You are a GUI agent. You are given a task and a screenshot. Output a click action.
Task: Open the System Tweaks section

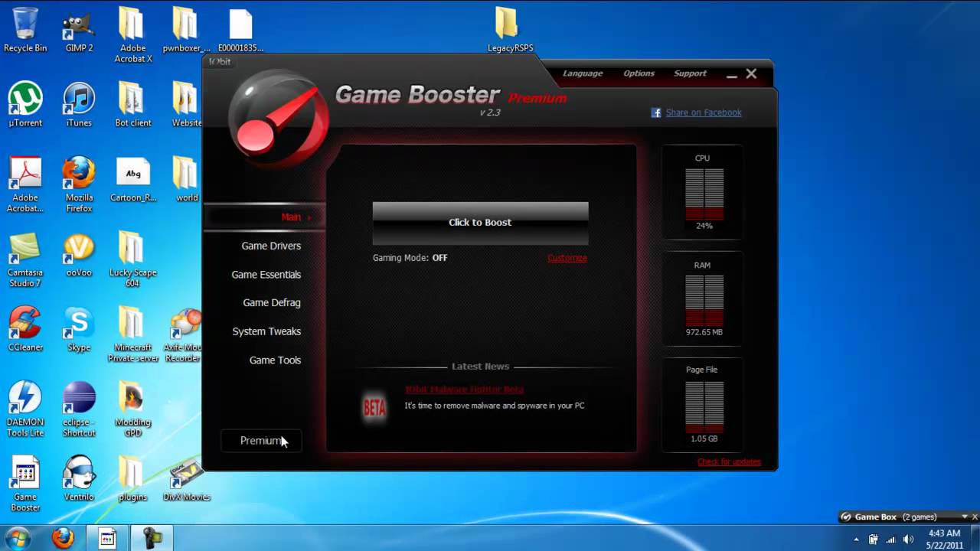pos(266,331)
